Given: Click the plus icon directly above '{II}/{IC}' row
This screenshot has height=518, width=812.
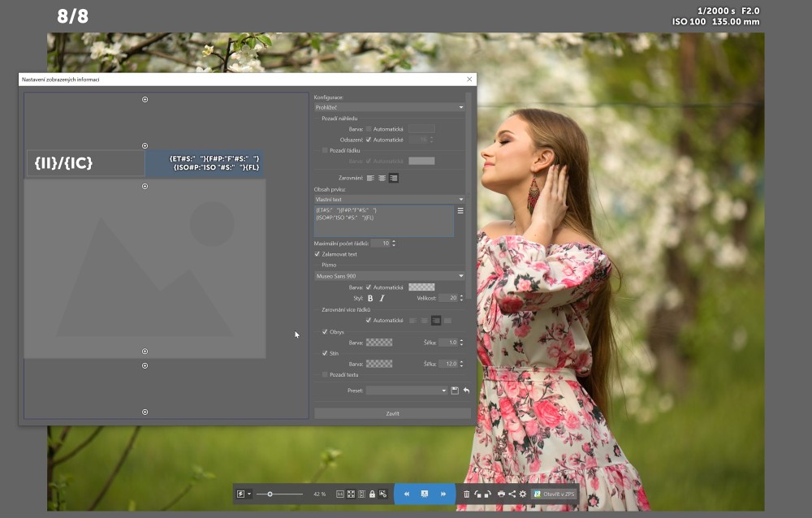Looking at the screenshot, I should tap(145, 146).
